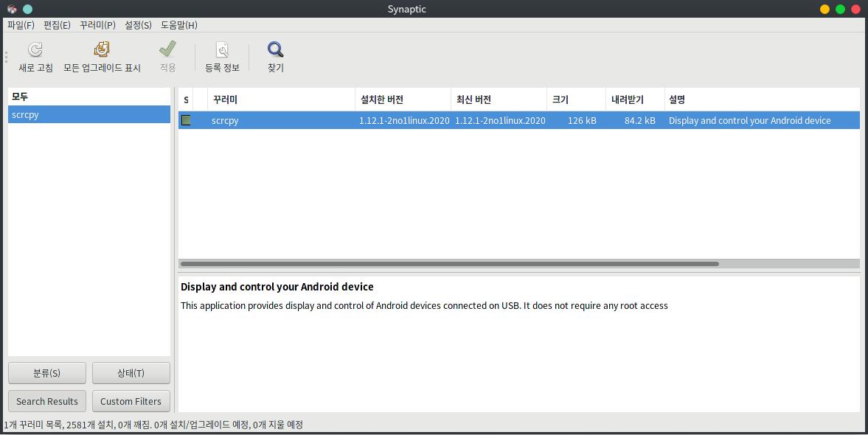Click the toolbar drag handle dots

(x=6, y=57)
